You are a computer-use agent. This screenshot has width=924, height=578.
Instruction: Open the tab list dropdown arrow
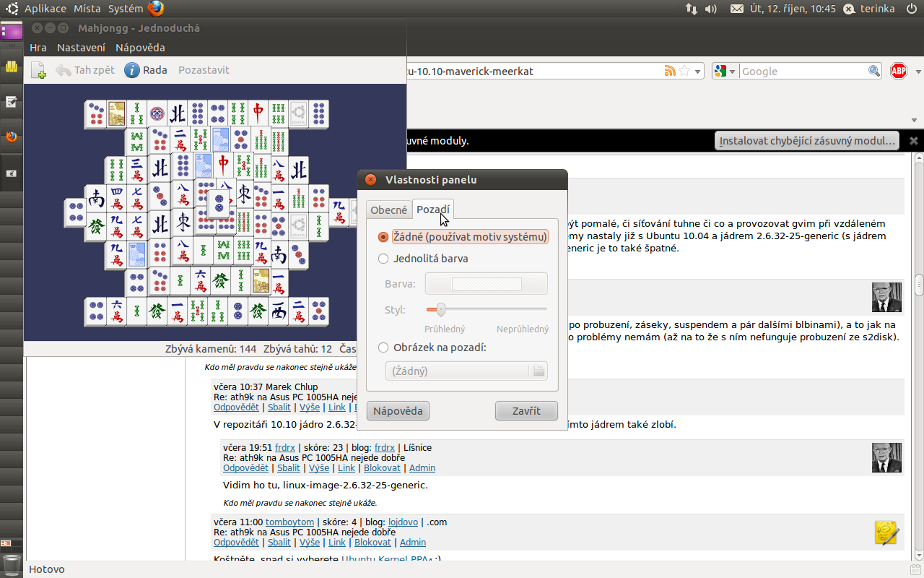(915, 120)
